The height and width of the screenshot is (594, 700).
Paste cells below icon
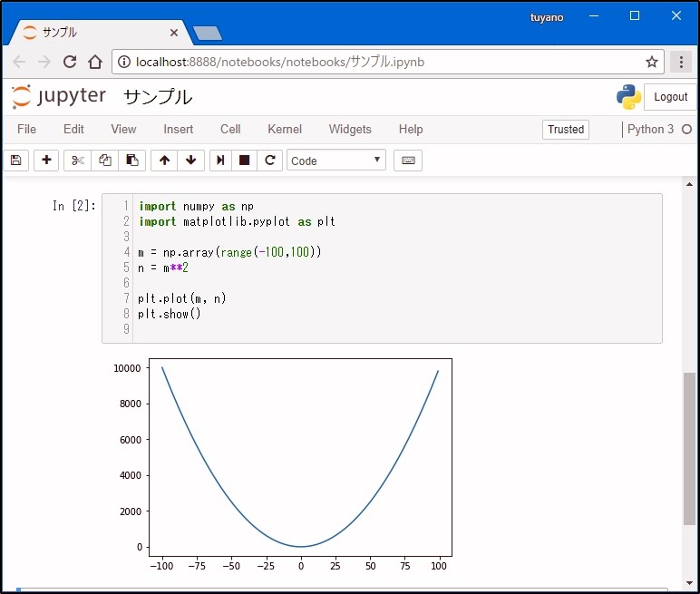coord(132,161)
